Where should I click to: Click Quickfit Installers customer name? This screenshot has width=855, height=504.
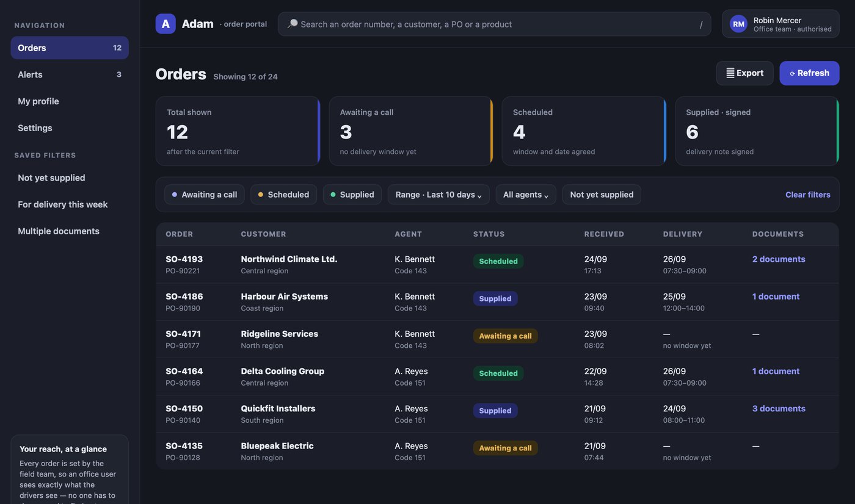point(278,409)
